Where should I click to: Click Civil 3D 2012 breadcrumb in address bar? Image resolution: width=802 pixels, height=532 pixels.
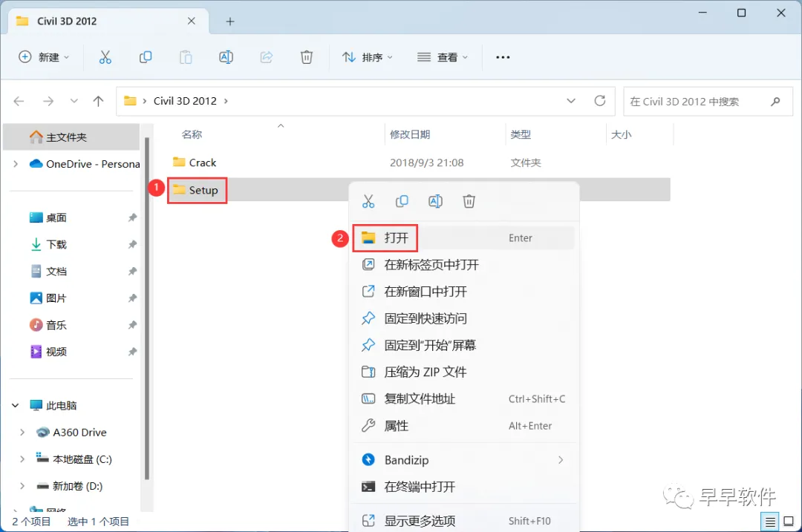click(185, 101)
